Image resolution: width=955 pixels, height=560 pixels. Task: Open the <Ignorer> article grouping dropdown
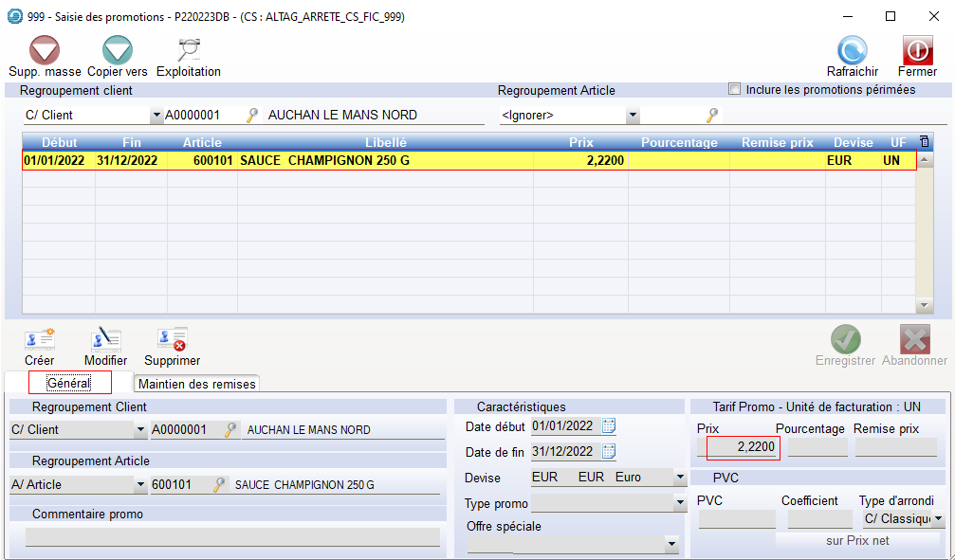click(x=633, y=116)
